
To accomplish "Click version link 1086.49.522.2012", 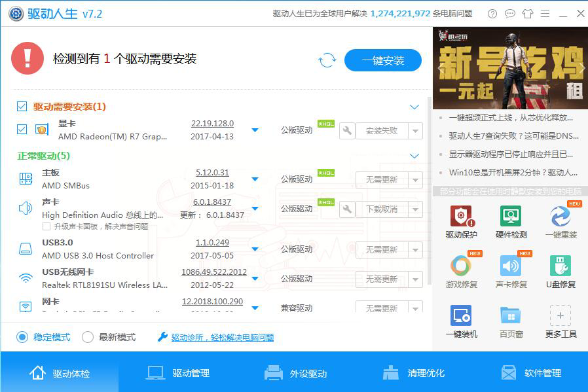I will (213, 272).
